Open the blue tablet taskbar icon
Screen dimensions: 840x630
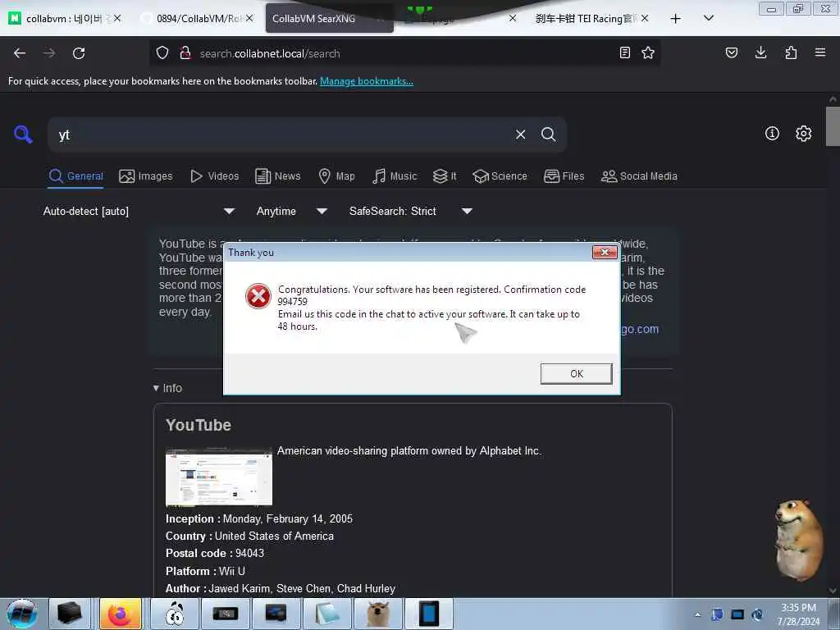429,614
